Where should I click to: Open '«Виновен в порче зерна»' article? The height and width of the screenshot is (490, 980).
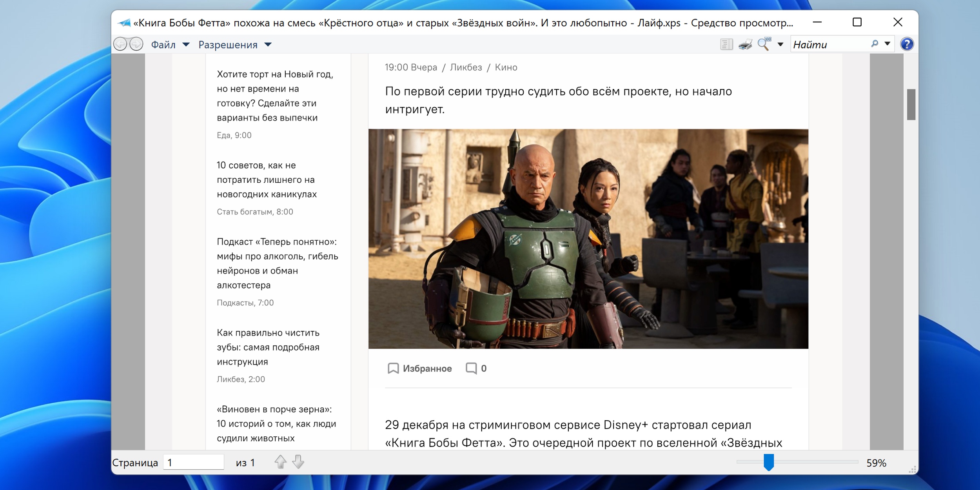pyautogui.click(x=276, y=424)
